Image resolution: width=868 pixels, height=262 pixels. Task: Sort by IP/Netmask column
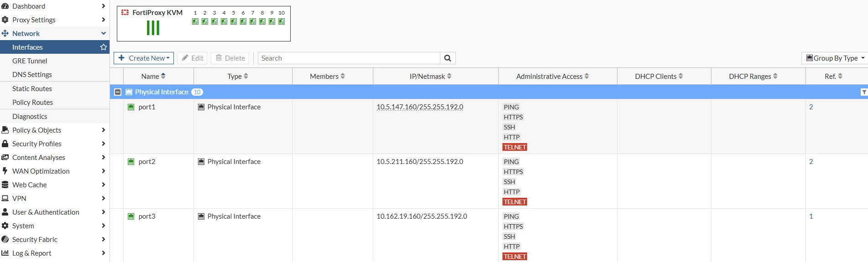(430, 77)
